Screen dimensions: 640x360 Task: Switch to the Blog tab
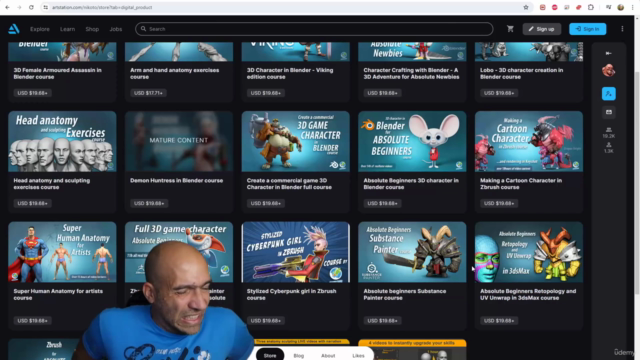pos(299,356)
